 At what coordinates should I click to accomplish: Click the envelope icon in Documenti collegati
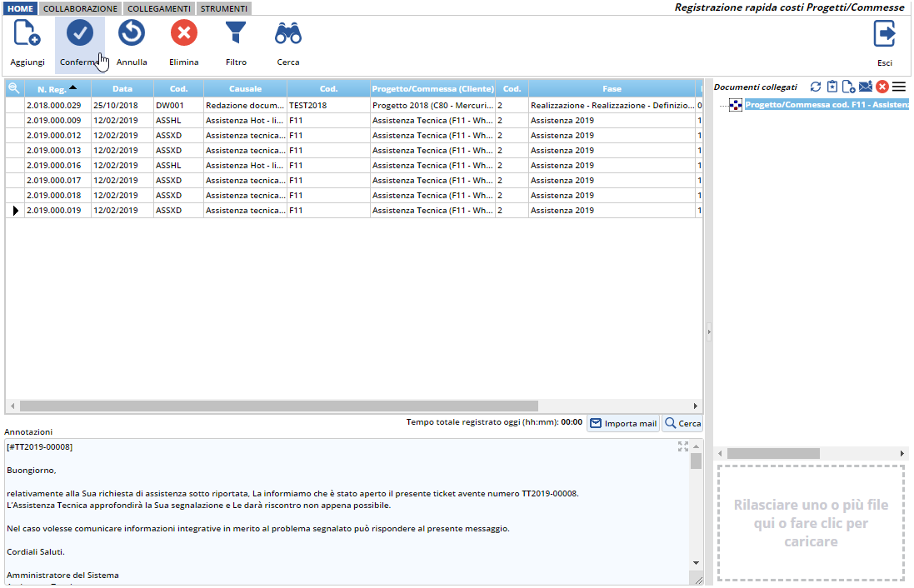(865, 87)
